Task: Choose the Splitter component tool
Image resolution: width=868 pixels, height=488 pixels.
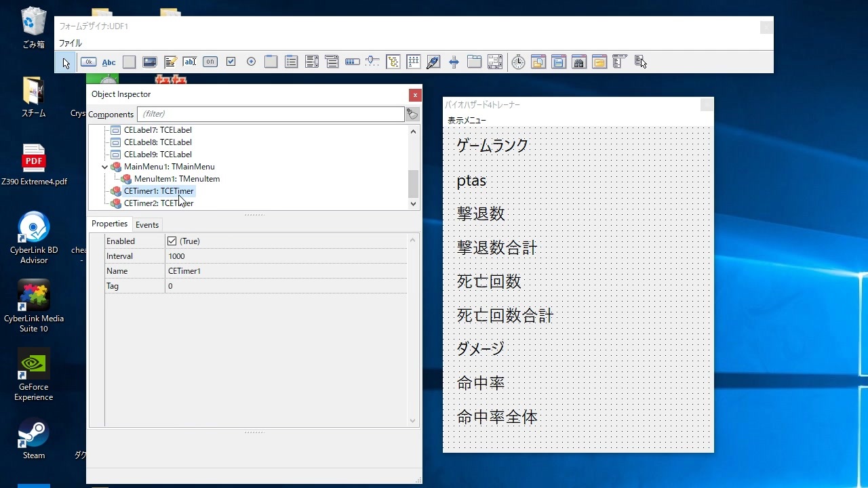Action: click(x=454, y=62)
